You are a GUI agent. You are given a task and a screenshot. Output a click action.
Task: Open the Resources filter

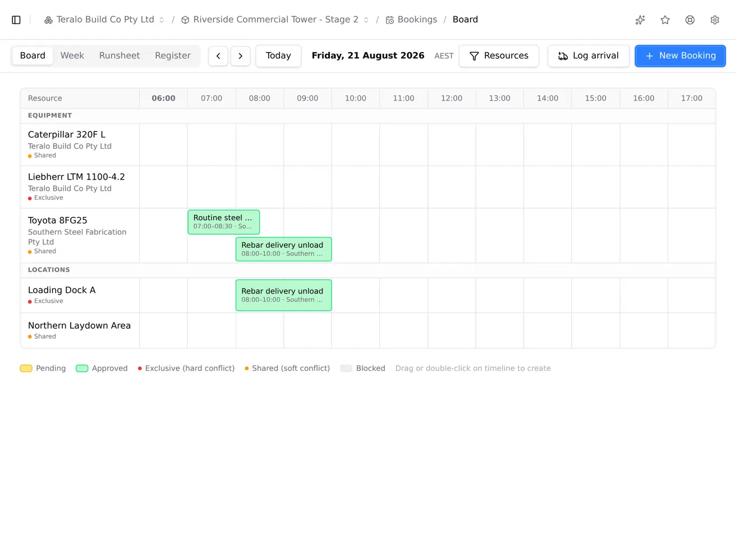(499, 56)
